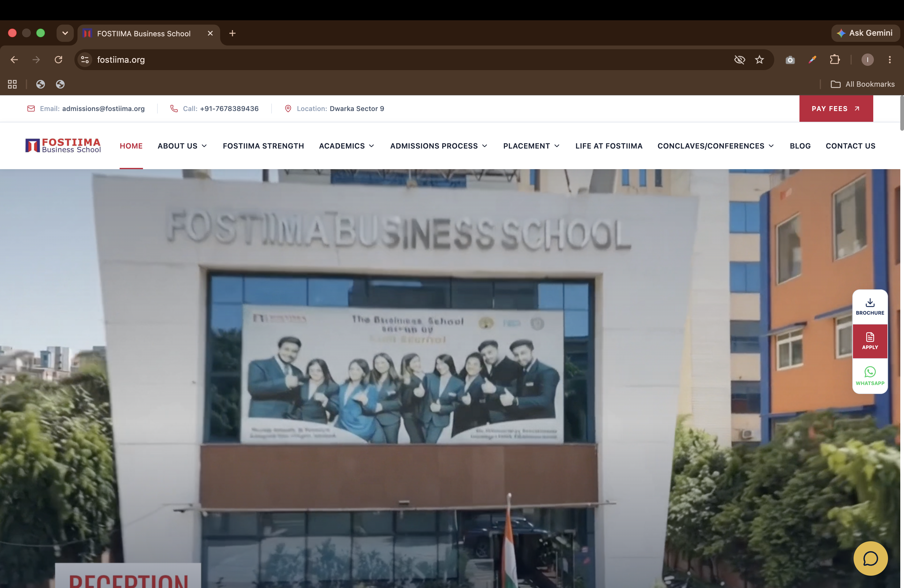The width and height of the screenshot is (904, 588).
Task: Open the apps grid in bookmarks bar
Action: click(12, 84)
